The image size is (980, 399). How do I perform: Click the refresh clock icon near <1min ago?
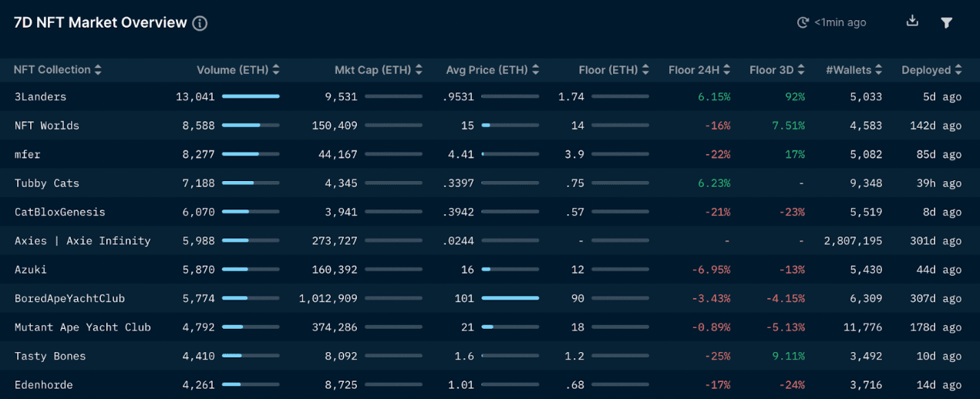coord(803,23)
